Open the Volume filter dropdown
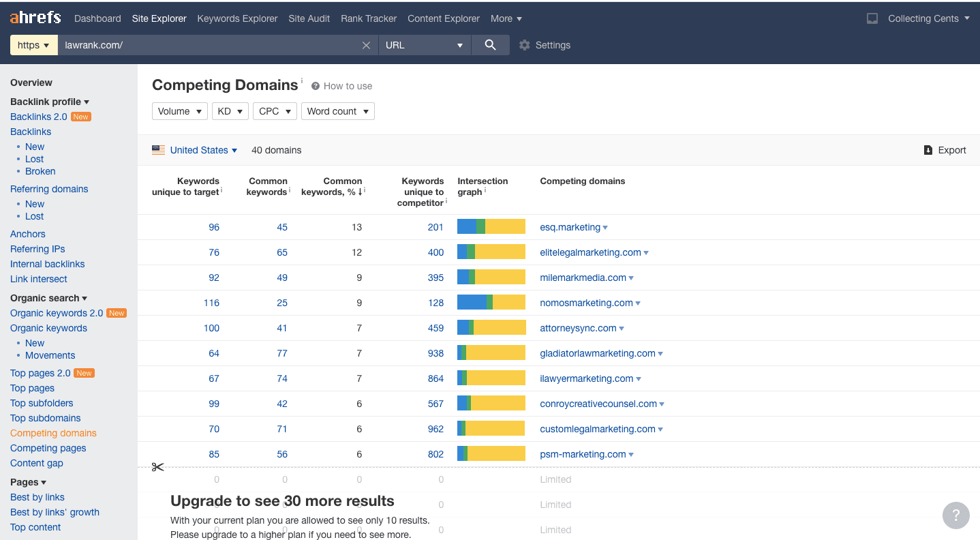 [x=180, y=111]
